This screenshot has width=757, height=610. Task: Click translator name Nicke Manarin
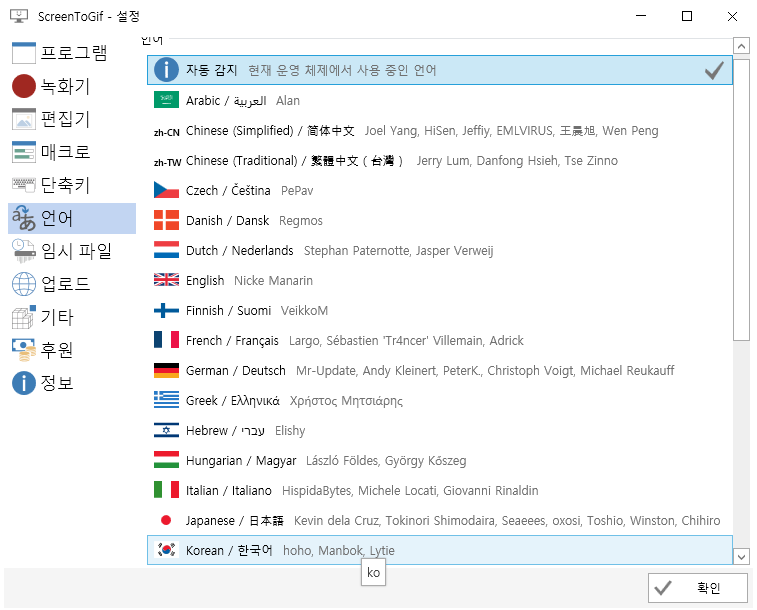pos(273,280)
